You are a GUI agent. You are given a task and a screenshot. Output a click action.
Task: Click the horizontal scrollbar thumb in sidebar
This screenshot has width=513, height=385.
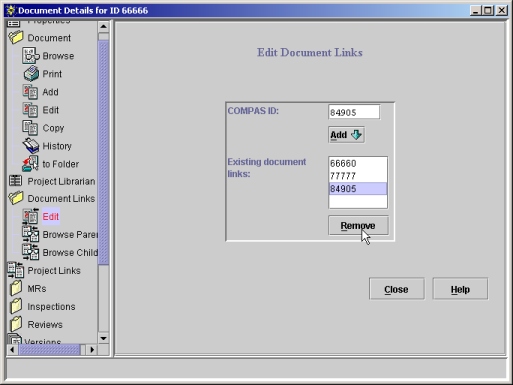point(50,350)
